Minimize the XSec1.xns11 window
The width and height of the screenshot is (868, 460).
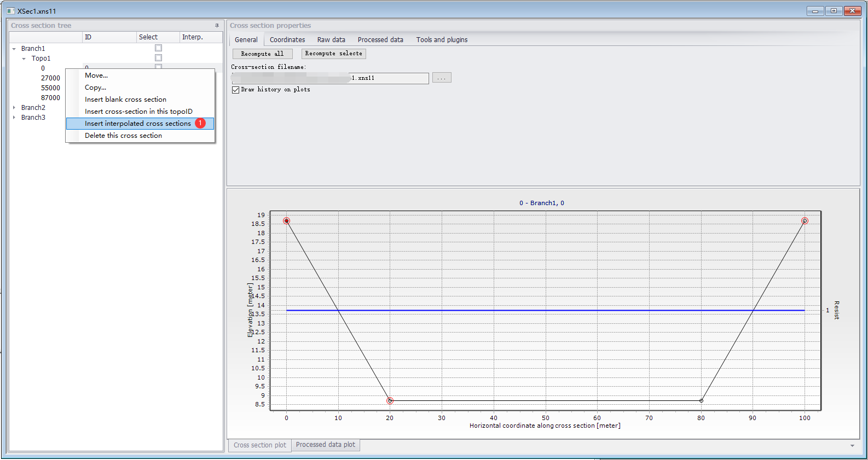point(815,11)
